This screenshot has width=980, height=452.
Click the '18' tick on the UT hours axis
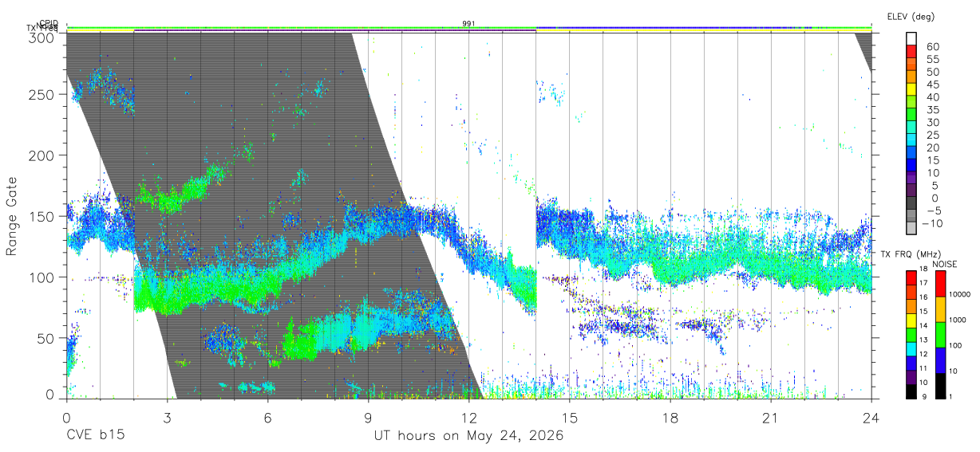click(x=670, y=417)
